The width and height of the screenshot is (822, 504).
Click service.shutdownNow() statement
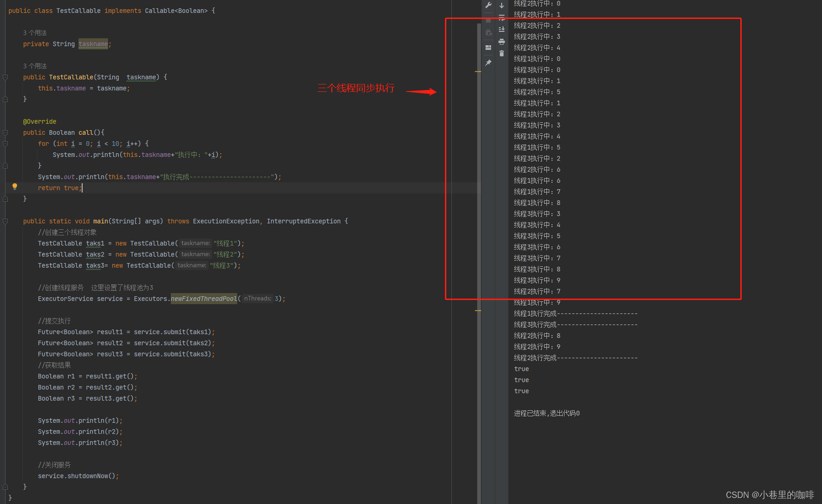(x=78, y=476)
